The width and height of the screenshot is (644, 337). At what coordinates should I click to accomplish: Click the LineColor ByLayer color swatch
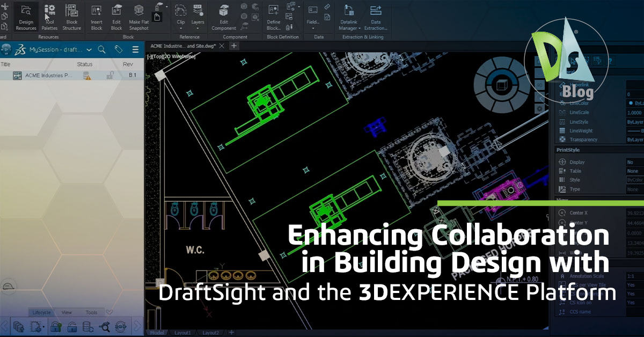pos(630,102)
